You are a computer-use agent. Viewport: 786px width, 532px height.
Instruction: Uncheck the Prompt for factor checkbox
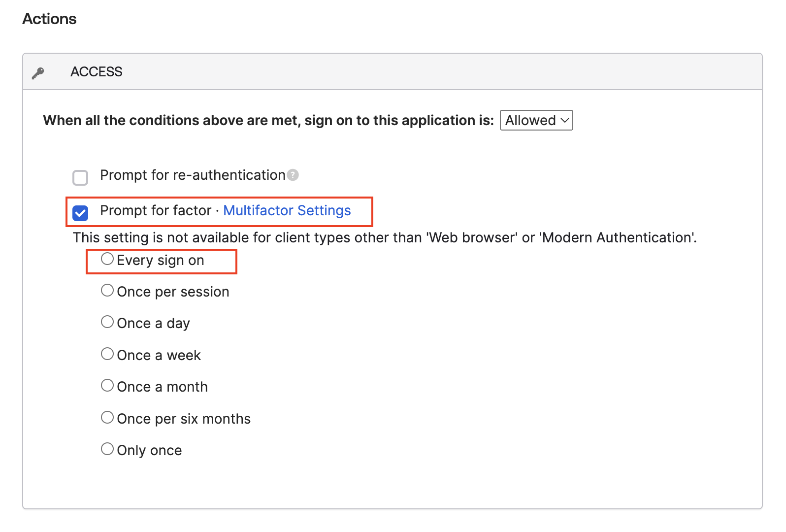click(80, 213)
